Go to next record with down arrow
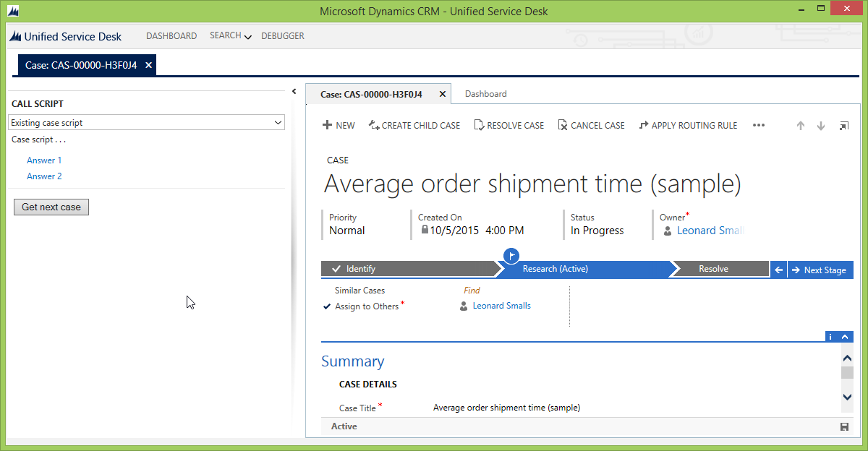 tap(821, 126)
